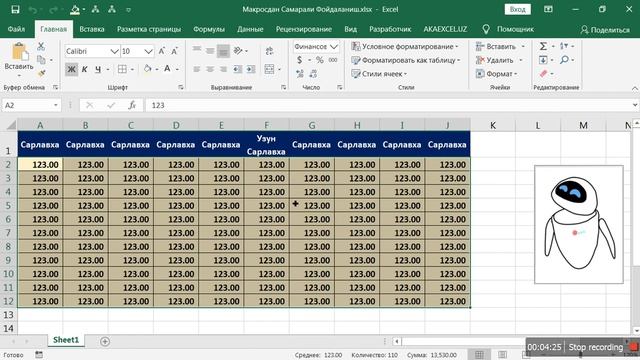Switch to the Вставка tab
This screenshot has width=640, height=360.
pyautogui.click(x=92, y=29)
